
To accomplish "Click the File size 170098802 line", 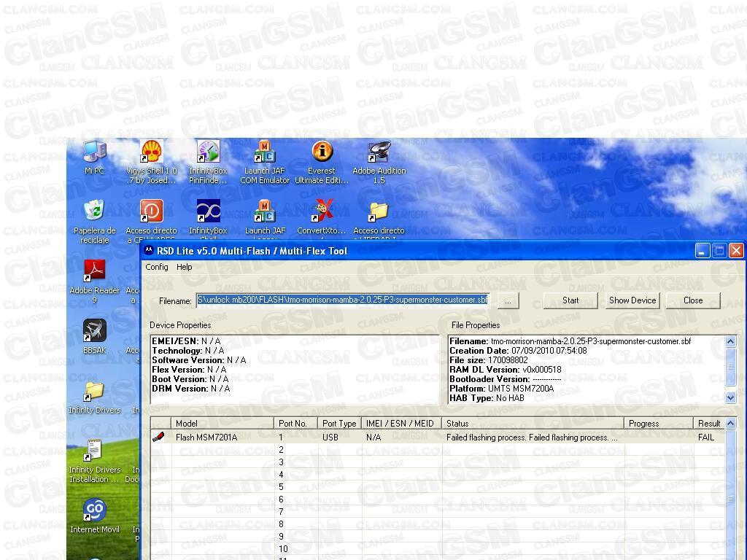I will pyautogui.click(x=489, y=360).
